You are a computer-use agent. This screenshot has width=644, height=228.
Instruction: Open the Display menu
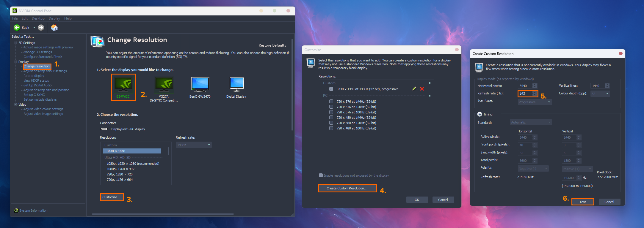click(54, 18)
